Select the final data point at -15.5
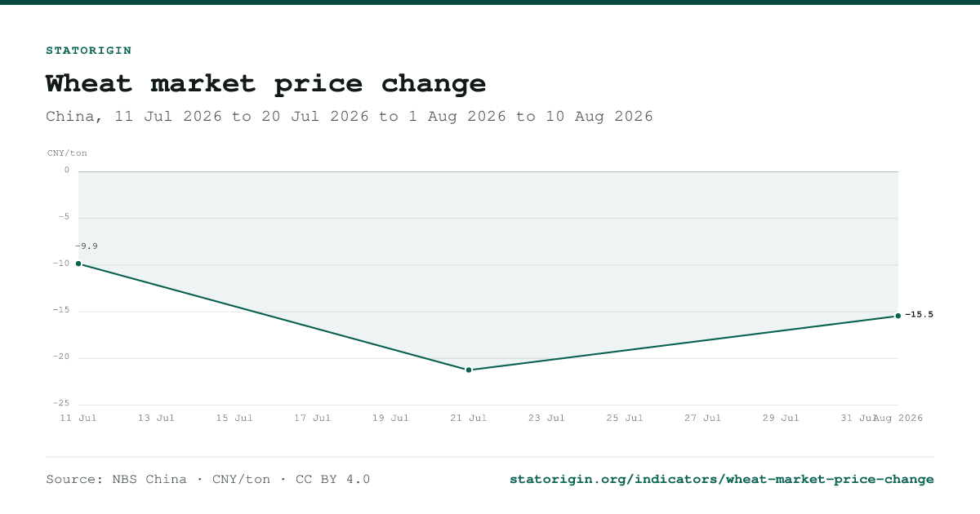The image size is (980, 514). pyautogui.click(x=898, y=316)
